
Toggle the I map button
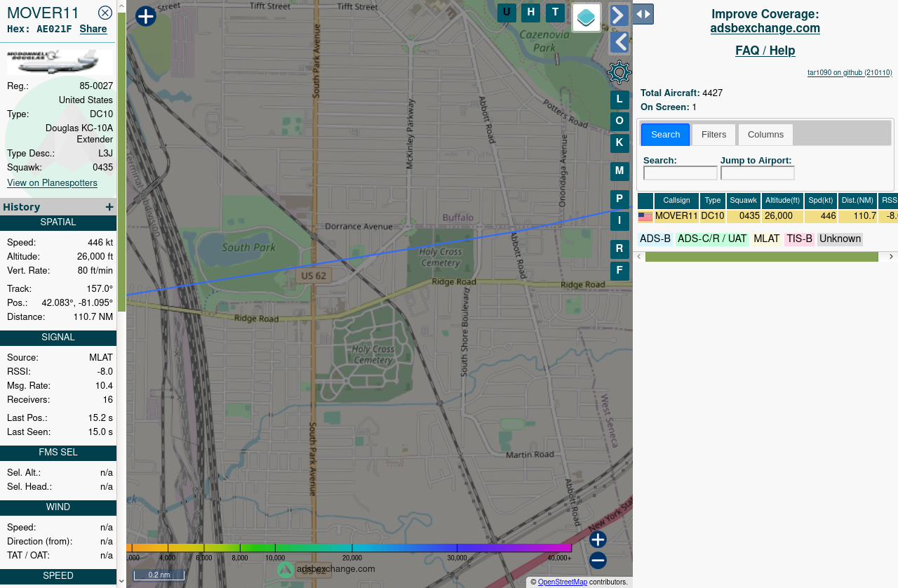[x=619, y=221]
